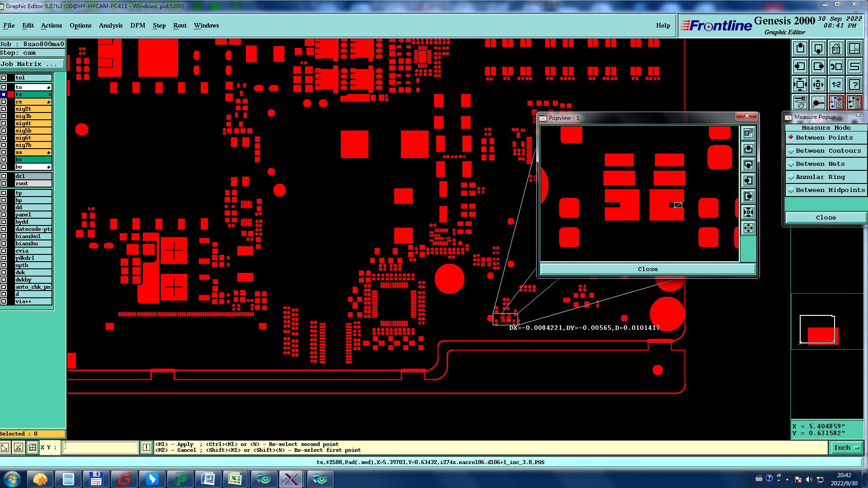The image size is (868, 488).
Task: Click the Home view icon
Action: 836,48
